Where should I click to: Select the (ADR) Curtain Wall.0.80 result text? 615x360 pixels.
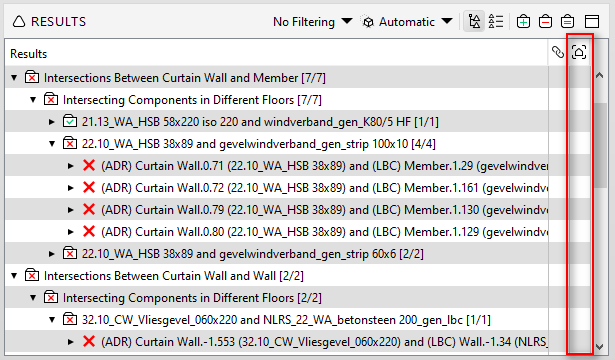pos(324,232)
